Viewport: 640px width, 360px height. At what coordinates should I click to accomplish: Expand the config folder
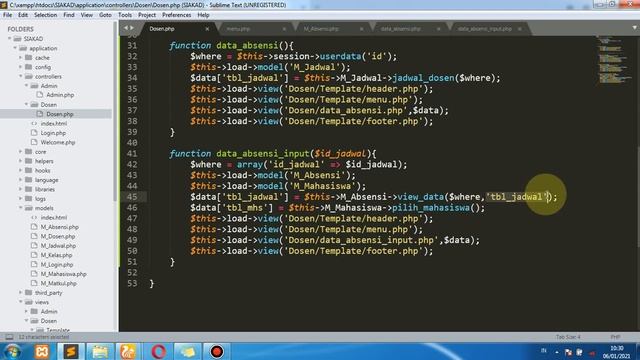coord(21,67)
